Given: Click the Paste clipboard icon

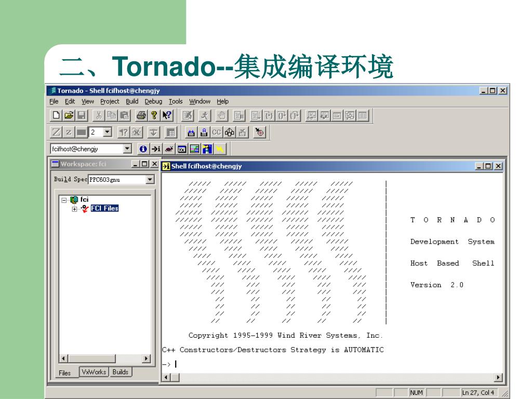Looking at the screenshot, I should pos(125,115).
